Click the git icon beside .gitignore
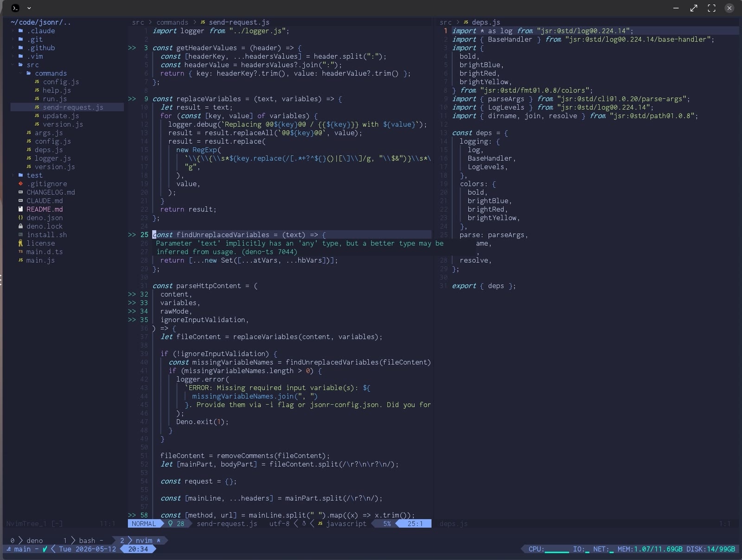The image size is (742, 560). 20,184
